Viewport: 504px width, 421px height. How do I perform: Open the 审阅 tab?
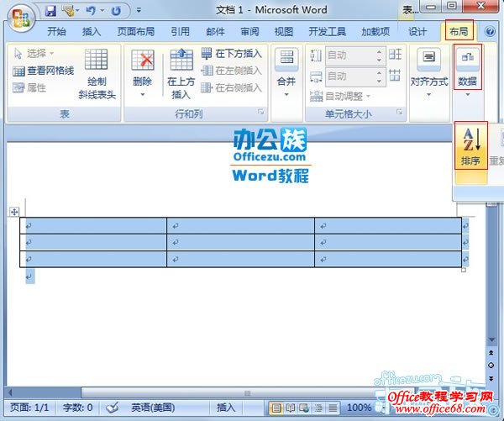(249, 32)
